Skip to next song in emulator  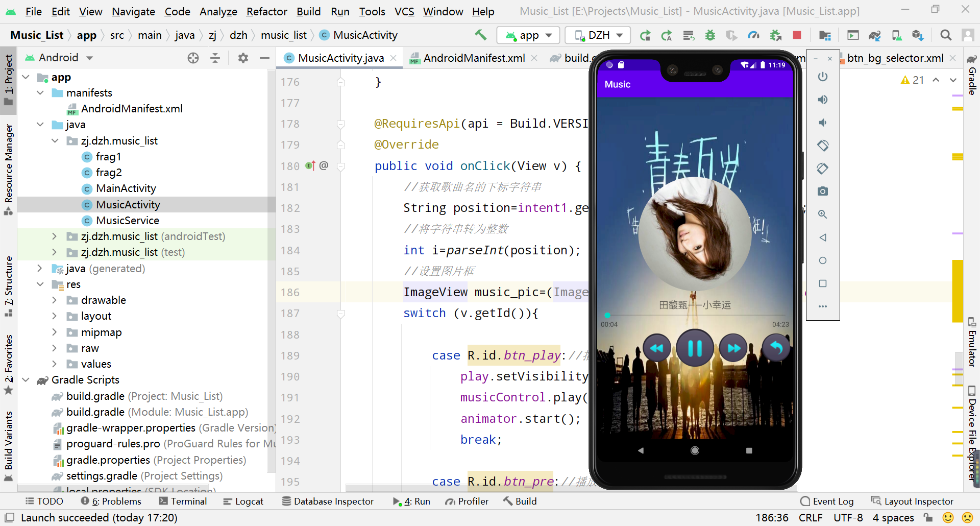[x=733, y=348]
